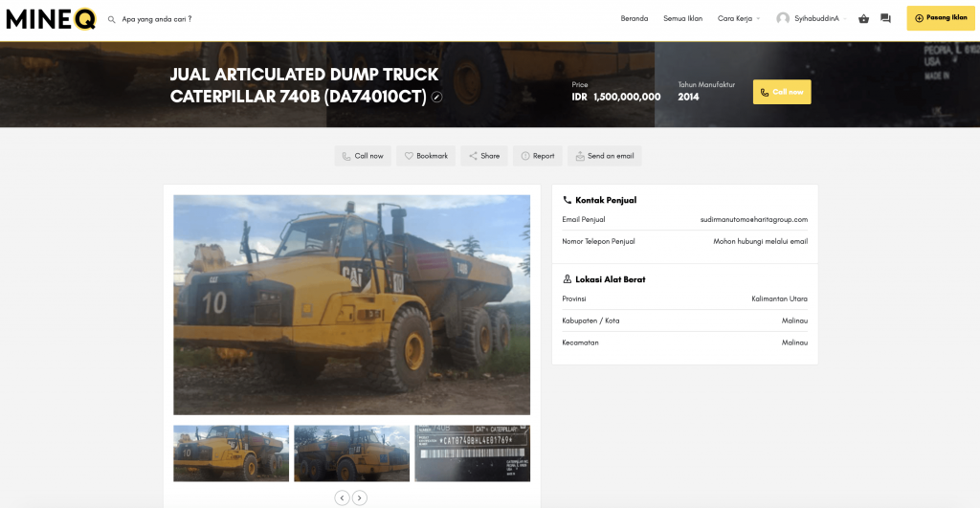Click the search magnifier icon
980x508 pixels.
coord(111,19)
